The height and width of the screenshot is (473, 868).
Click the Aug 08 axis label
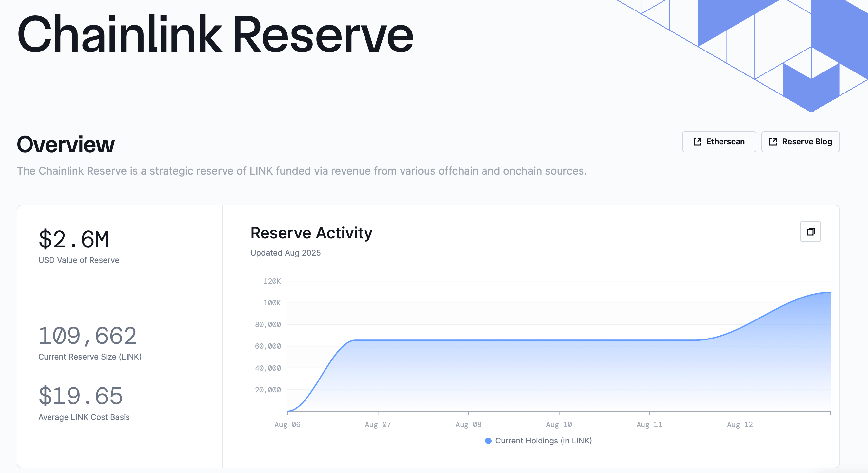(468, 424)
